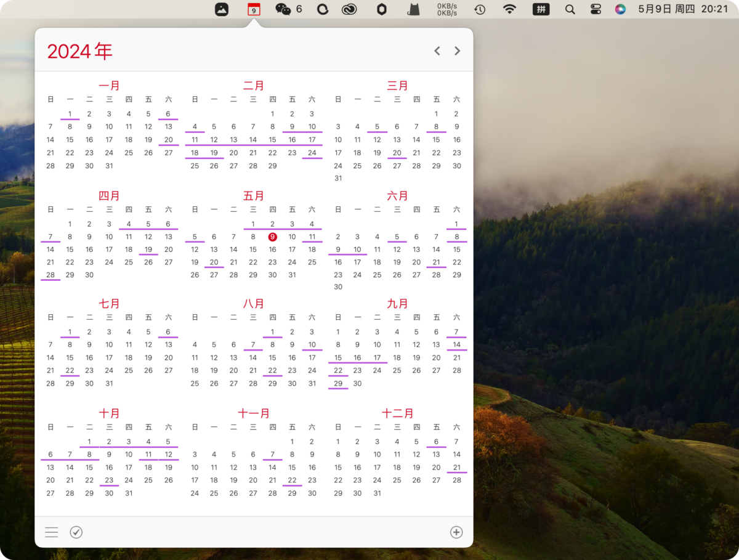Select date 1 in 一月
This screenshot has width=739, height=560.
pos(70,114)
